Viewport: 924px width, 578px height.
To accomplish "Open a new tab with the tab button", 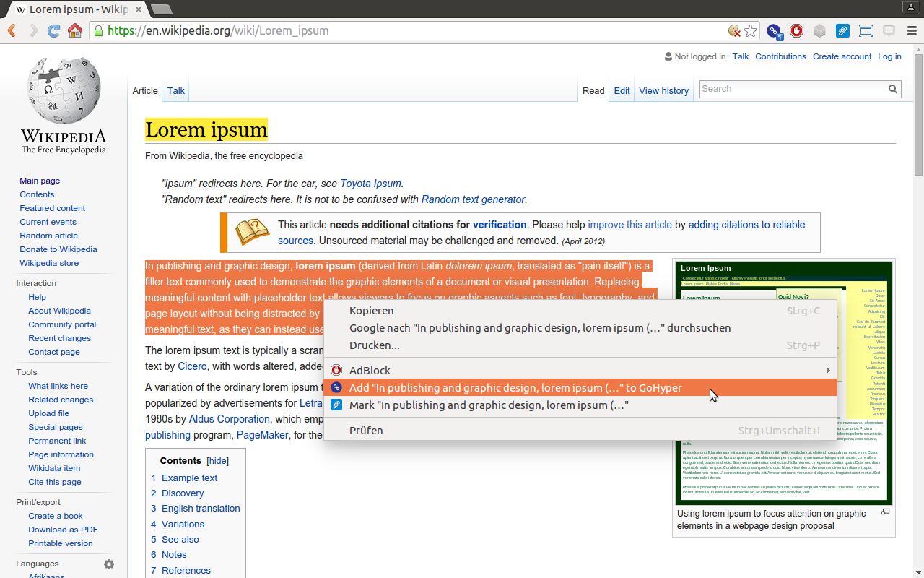I will click(162, 9).
